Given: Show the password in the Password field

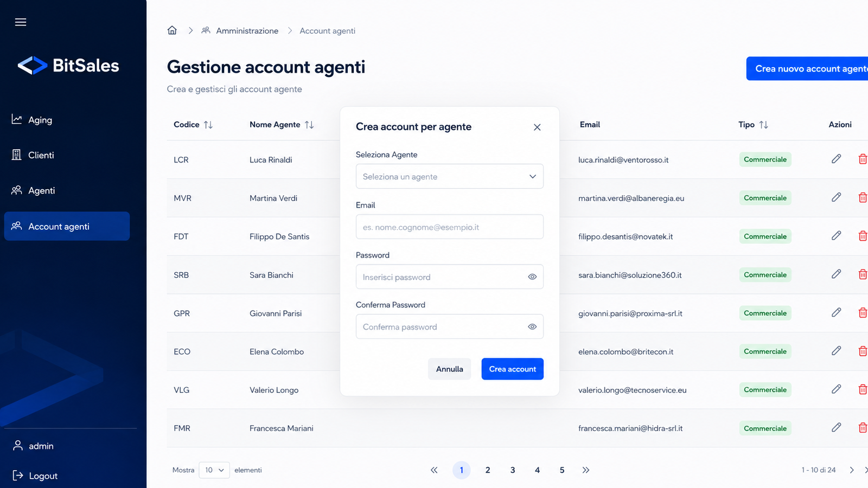Looking at the screenshot, I should point(532,277).
